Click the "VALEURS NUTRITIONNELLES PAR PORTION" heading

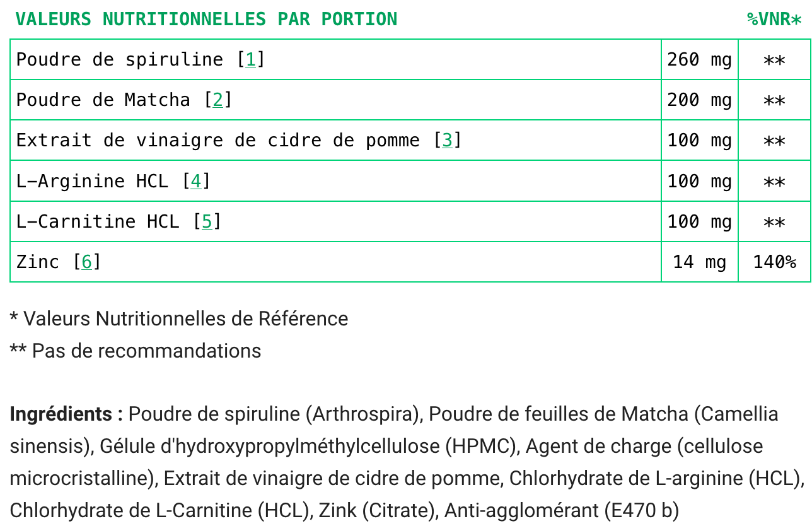point(206,20)
